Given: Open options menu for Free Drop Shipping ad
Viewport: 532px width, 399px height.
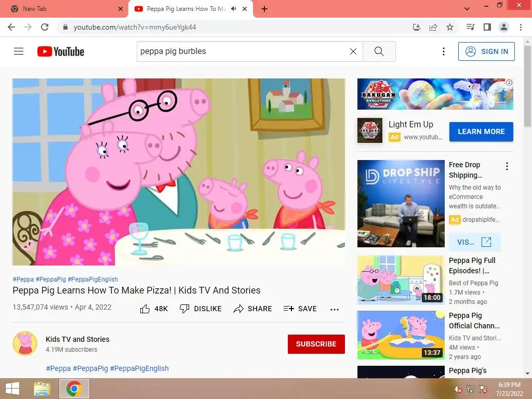Looking at the screenshot, I should [x=507, y=166].
